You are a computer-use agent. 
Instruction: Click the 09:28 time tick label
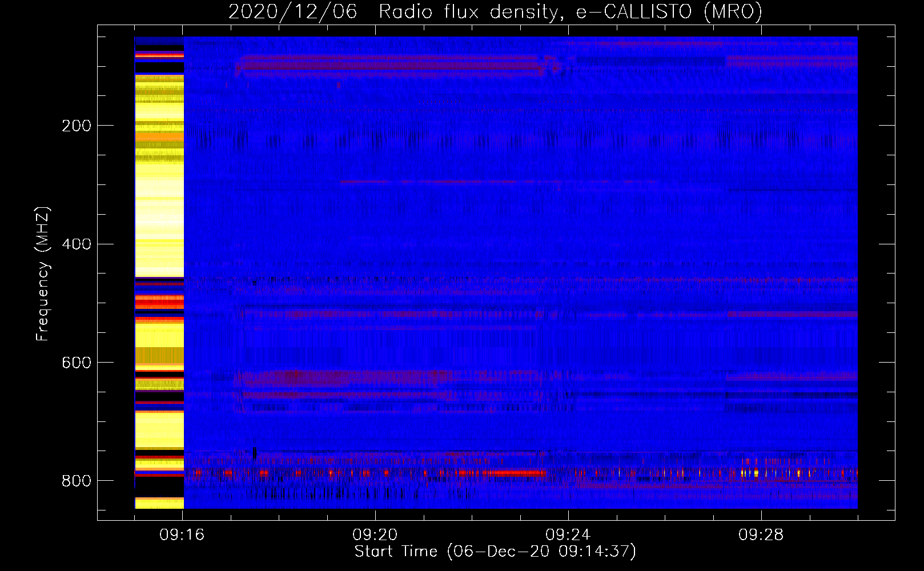point(761,535)
